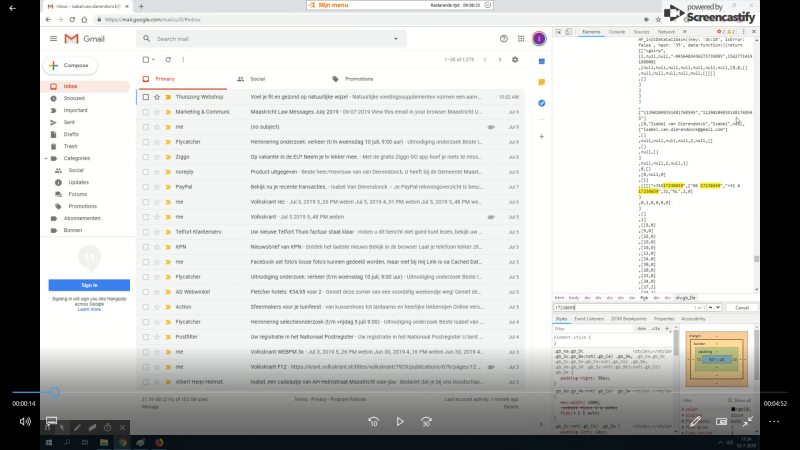Check the box for Thuiszorg Webshop email

coord(145,97)
